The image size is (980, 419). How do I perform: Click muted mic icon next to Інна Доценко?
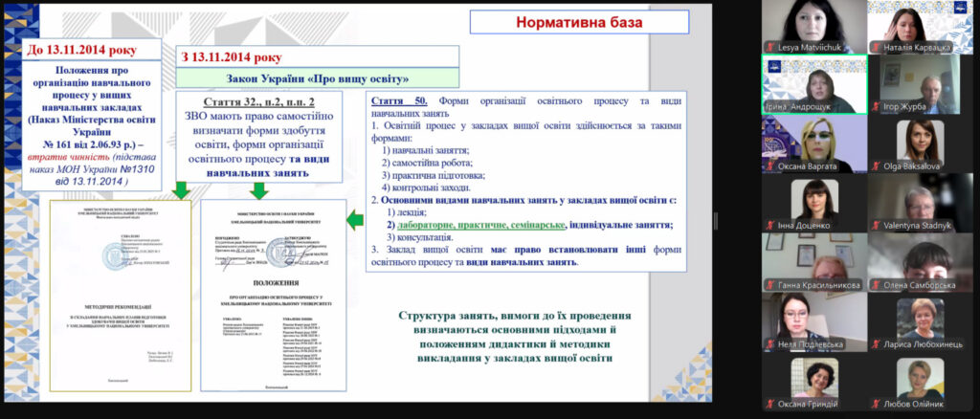[x=769, y=226]
